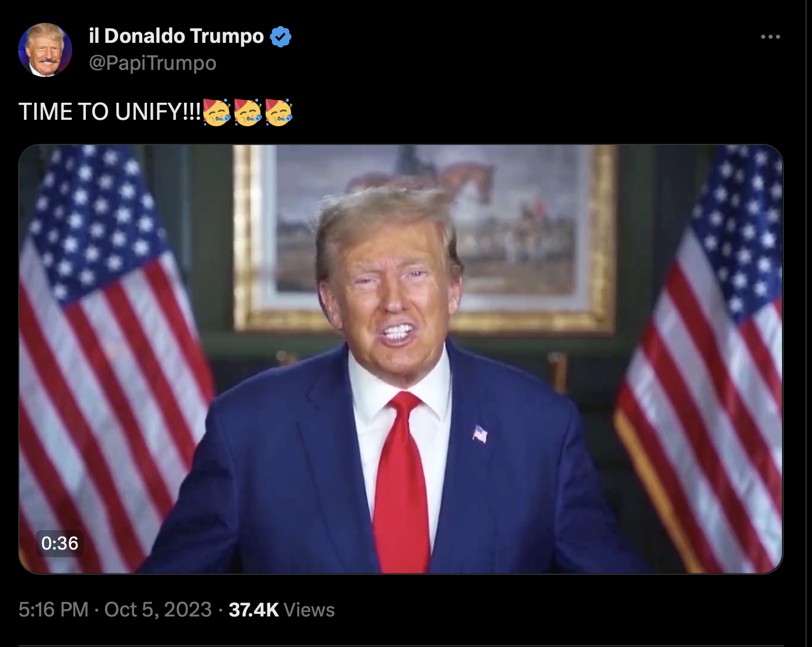The width and height of the screenshot is (812, 647).
Task: Open the tweet's three-dot more options menu
Action: (770, 36)
